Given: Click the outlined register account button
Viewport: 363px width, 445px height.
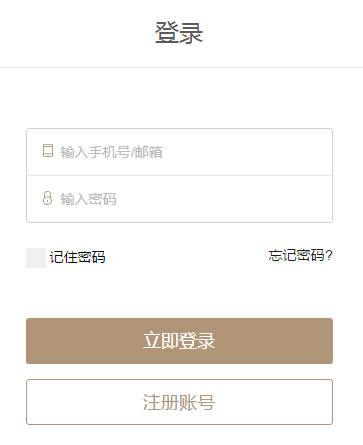Looking at the screenshot, I should pos(179,402).
